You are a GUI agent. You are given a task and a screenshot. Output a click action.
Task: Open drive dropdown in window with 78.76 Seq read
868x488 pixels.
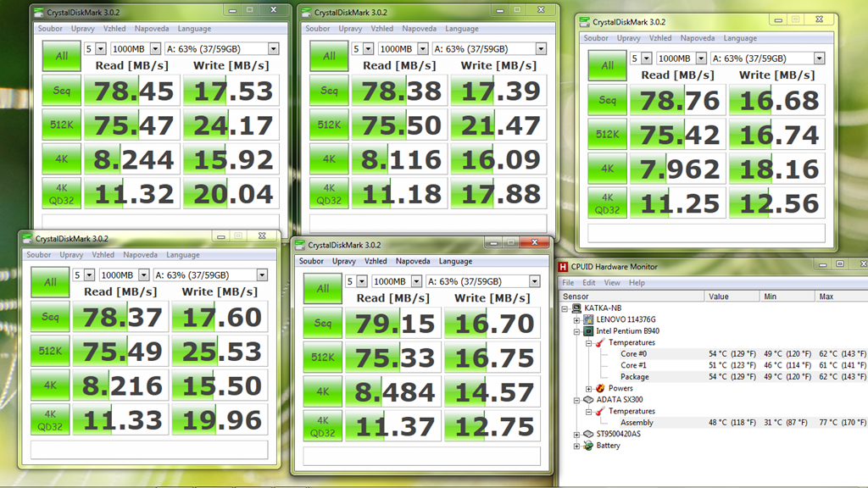pyautogui.click(x=819, y=58)
